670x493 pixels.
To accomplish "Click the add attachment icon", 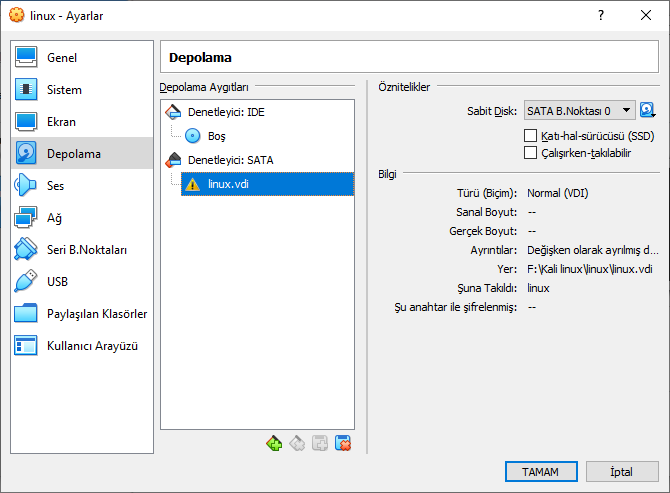I will click(320, 443).
